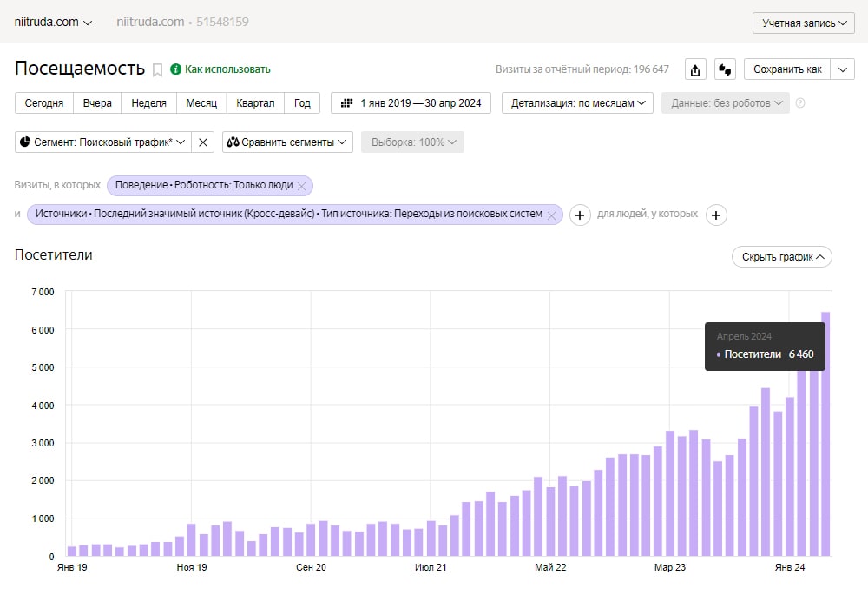The width and height of the screenshot is (868, 608).
Task: Remove the Тип источника filter chip
Action: click(x=551, y=215)
